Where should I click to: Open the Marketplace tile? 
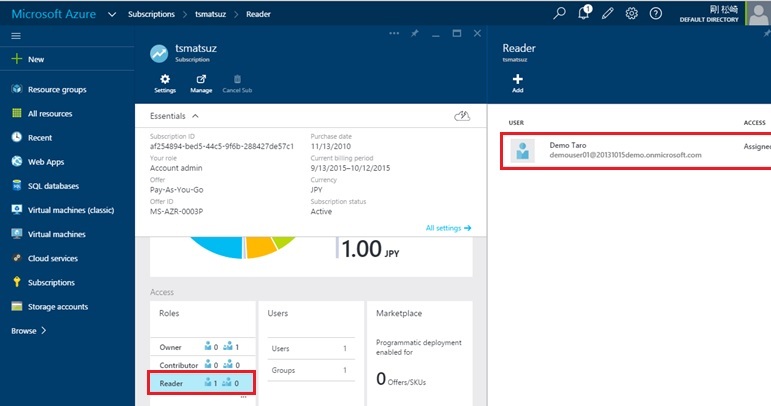click(x=419, y=353)
